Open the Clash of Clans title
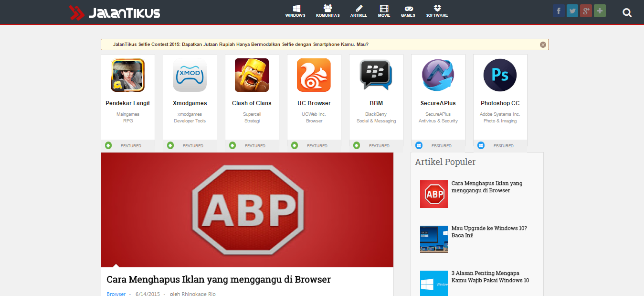644x296 pixels. point(252,103)
